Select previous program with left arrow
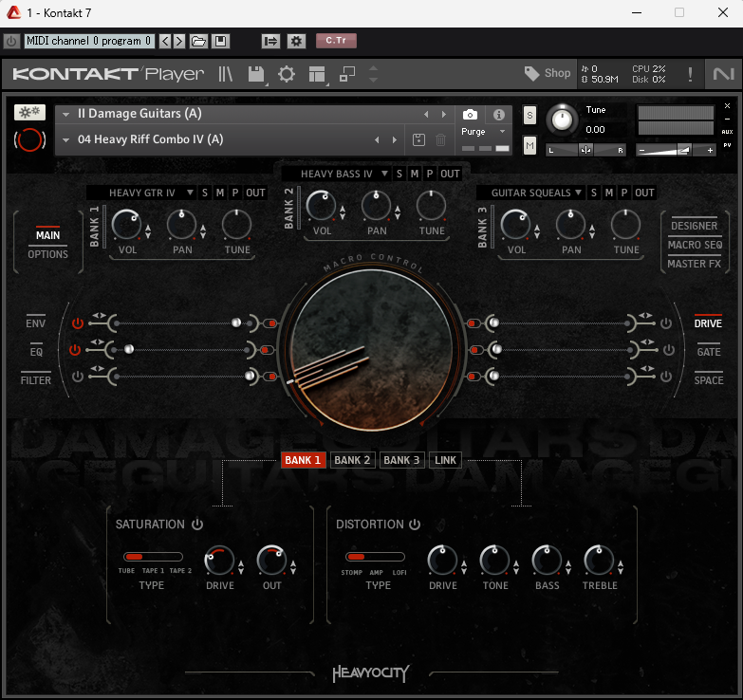This screenshot has height=700, width=743. click(x=165, y=41)
